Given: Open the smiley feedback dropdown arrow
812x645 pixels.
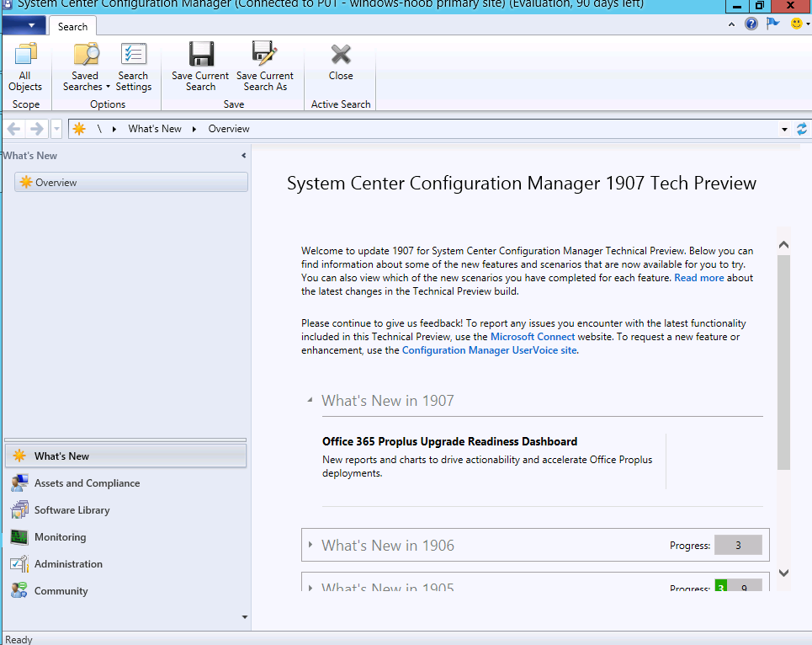Looking at the screenshot, I should pyautogui.click(x=808, y=24).
